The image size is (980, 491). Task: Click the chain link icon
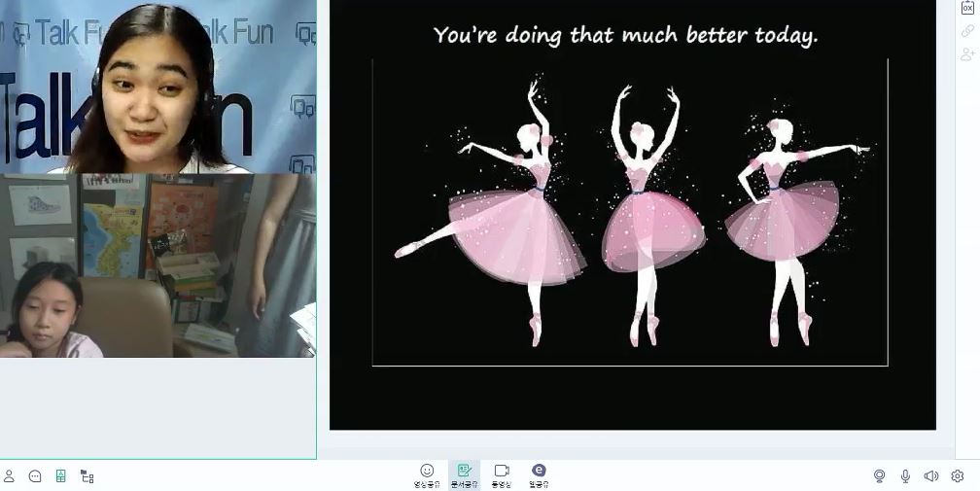966,31
